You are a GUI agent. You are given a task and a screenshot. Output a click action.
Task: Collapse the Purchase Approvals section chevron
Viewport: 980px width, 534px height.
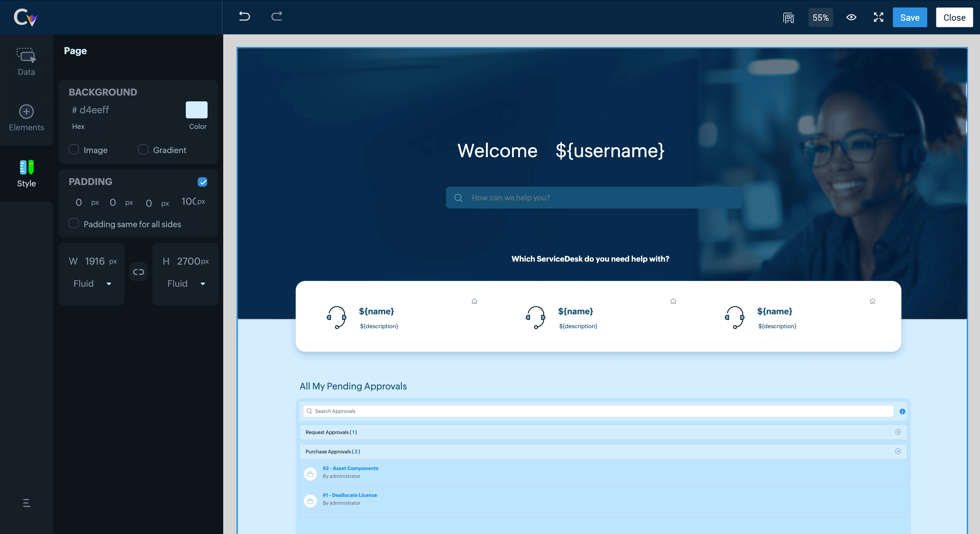(898, 451)
